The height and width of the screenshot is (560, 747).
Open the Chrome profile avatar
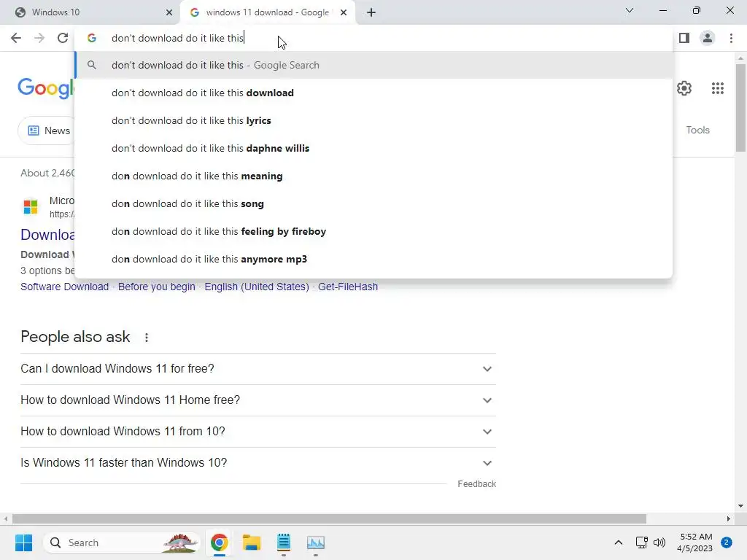pyautogui.click(x=708, y=38)
